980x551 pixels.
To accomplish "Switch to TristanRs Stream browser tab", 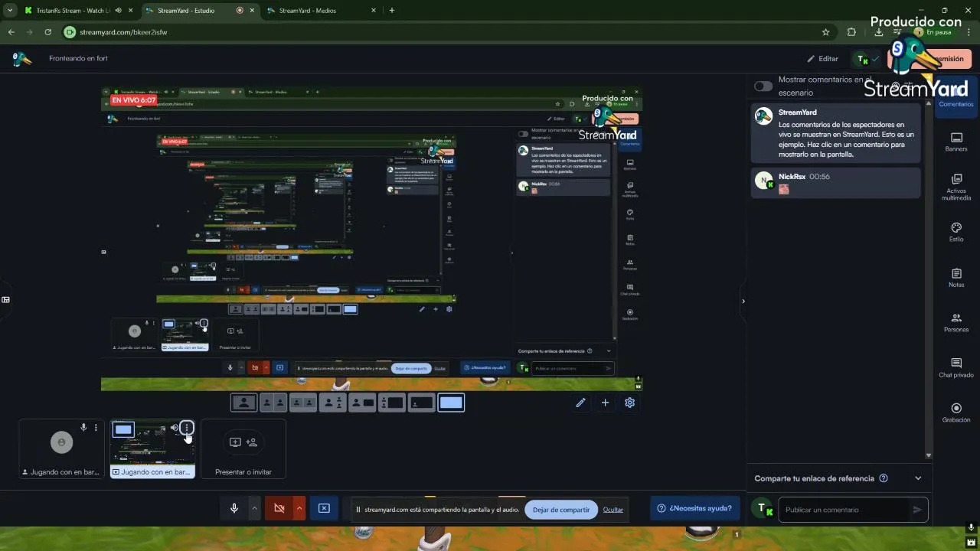I will [78, 11].
